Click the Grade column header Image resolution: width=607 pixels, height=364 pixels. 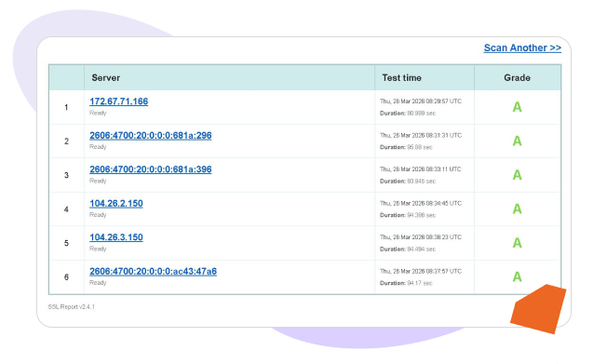coord(517,78)
